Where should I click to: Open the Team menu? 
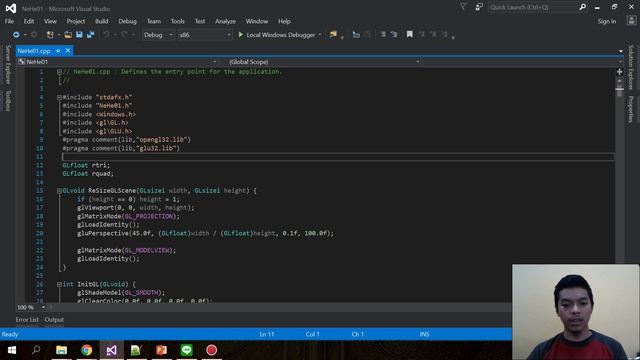click(x=154, y=21)
